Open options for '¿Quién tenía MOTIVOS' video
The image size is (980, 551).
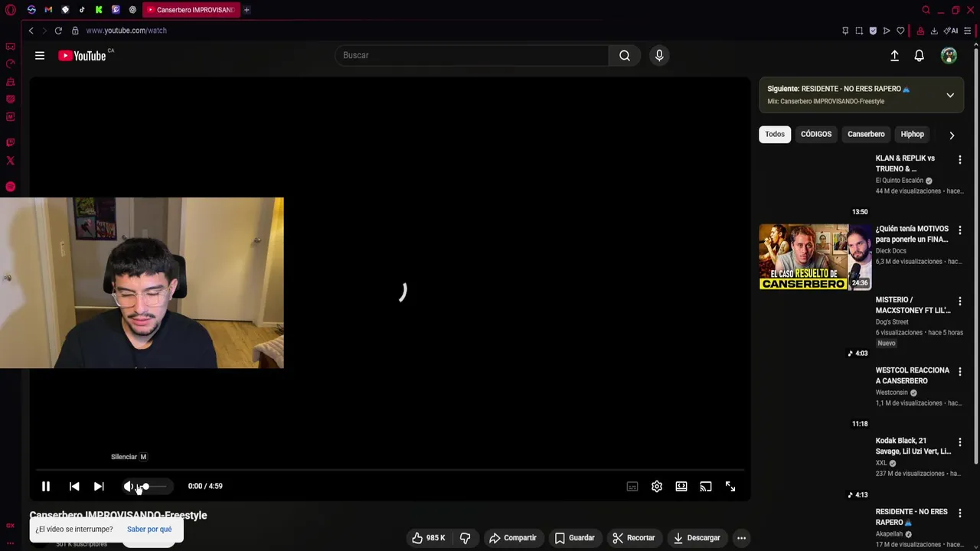tap(960, 230)
